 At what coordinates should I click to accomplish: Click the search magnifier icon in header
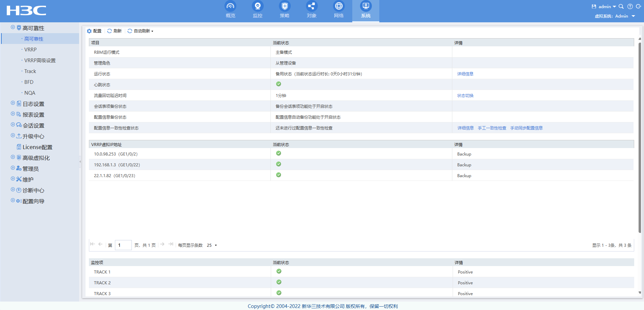coord(621,6)
